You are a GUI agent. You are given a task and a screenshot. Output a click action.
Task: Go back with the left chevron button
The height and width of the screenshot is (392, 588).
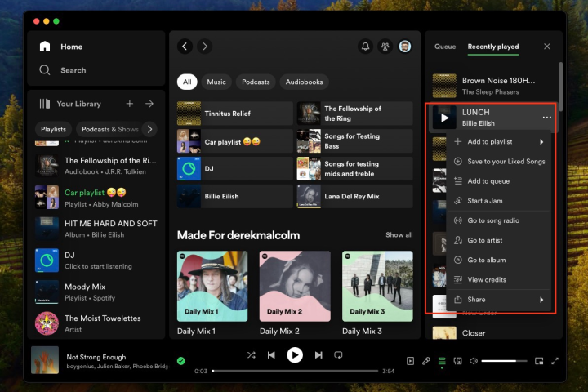coord(185,47)
